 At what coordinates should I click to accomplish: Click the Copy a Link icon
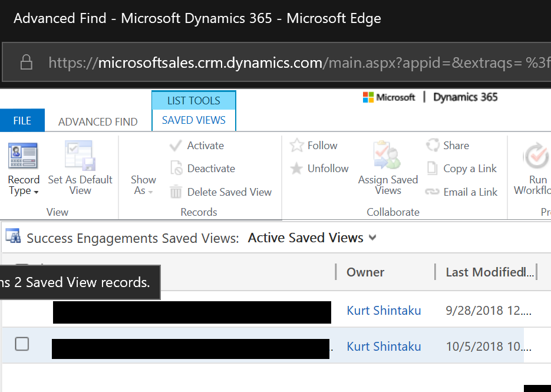(433, 169)
